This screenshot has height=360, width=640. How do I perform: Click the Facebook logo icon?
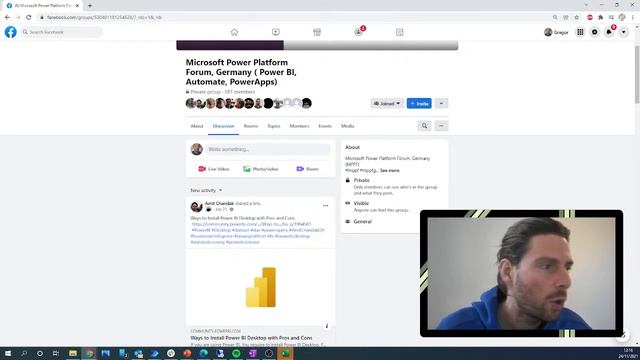(x=11, y=32)
